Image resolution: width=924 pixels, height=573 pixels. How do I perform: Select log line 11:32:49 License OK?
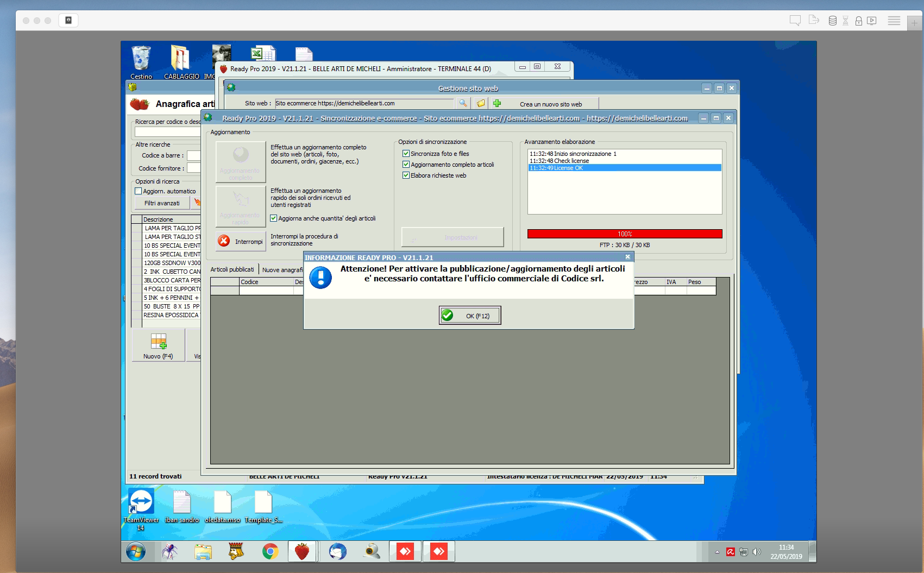[x=625, y=168]
